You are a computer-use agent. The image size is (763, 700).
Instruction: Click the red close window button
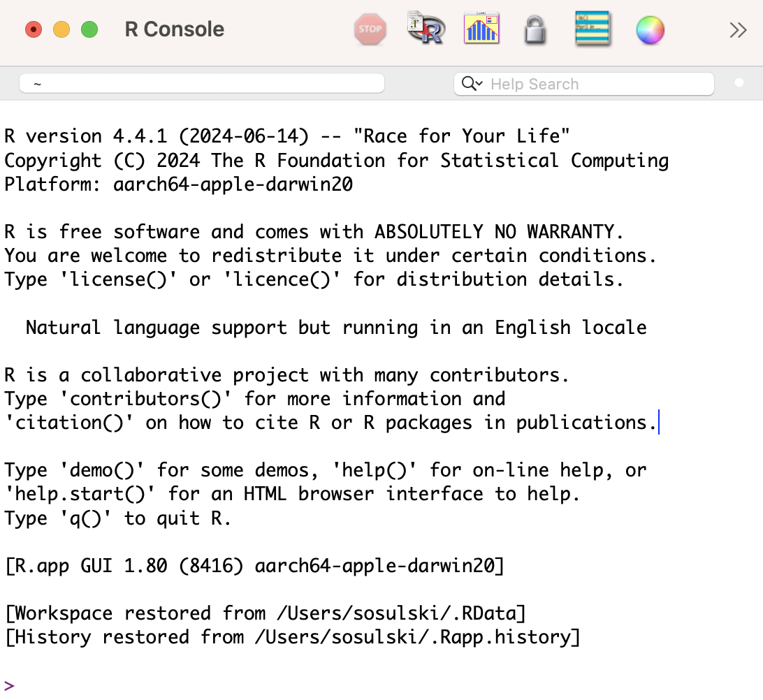pyautogui.click(x=34, y=29)
